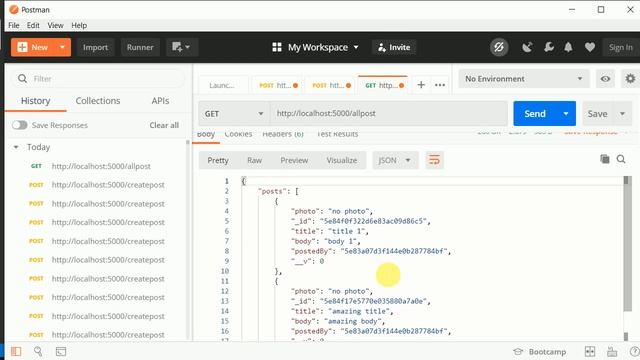Click the Send button
Viewport: 640px width, 360px height.
(535, 113)
